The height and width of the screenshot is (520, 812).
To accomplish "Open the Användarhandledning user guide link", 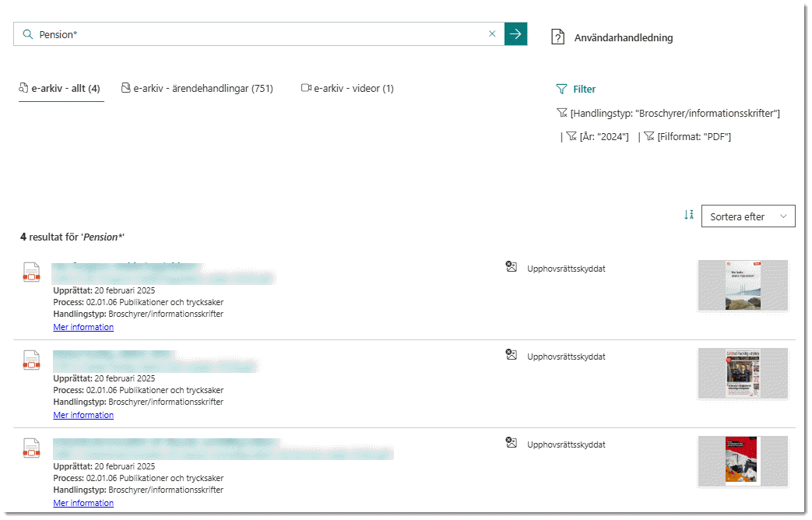I will pos(624,38).
